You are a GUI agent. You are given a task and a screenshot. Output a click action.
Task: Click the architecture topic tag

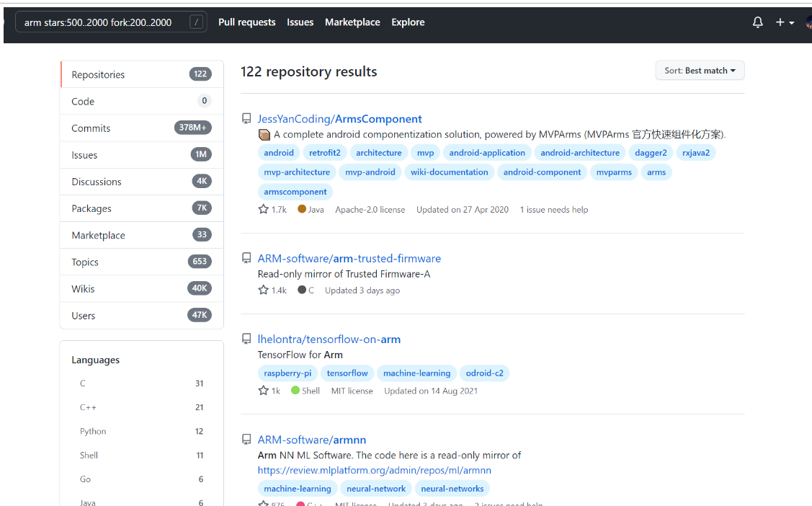[378, 153]
